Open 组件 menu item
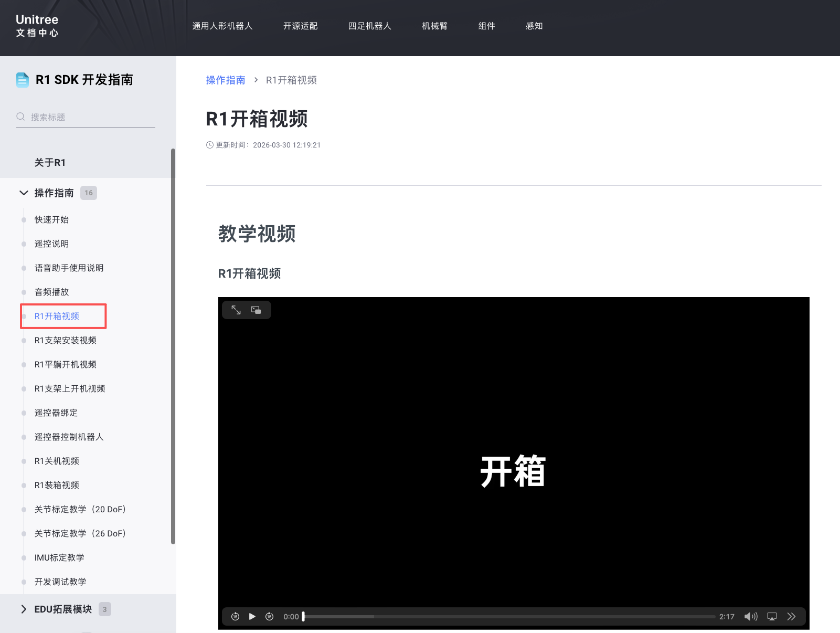 (487, 26)
